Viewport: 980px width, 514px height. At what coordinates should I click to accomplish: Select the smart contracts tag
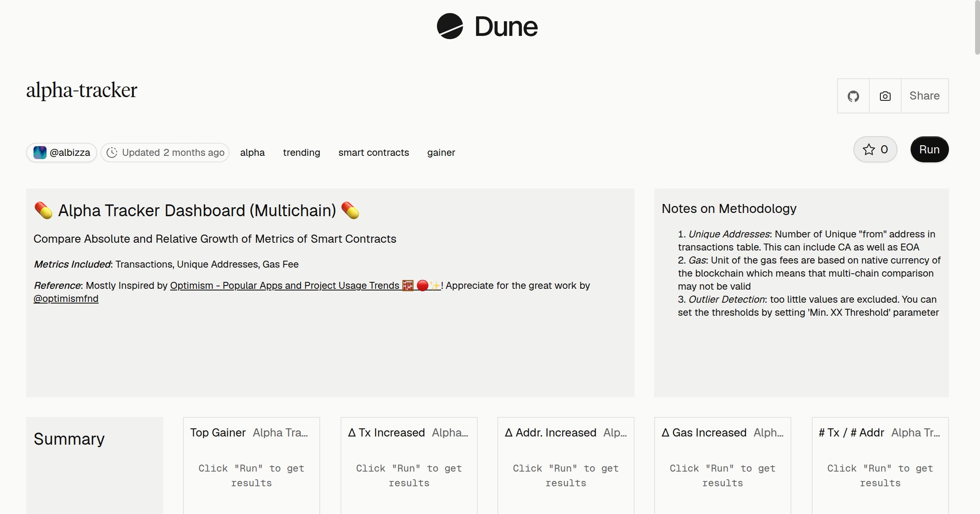[374, 153]
